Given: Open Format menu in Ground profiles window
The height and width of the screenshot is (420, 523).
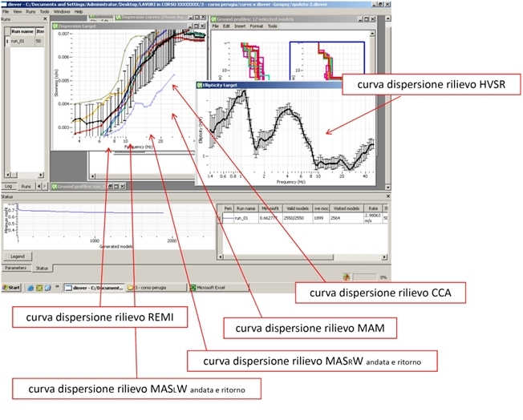Looking at the screenshot, I should tap(257, 26).
